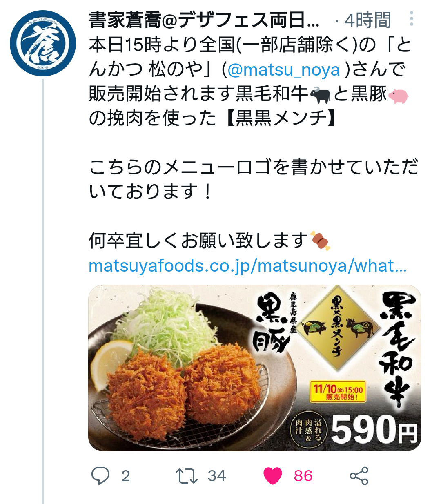Open the tweet's three-dot overflow menu
The width and height of the screenshot is (441, 504).
[x=412, y=19]
